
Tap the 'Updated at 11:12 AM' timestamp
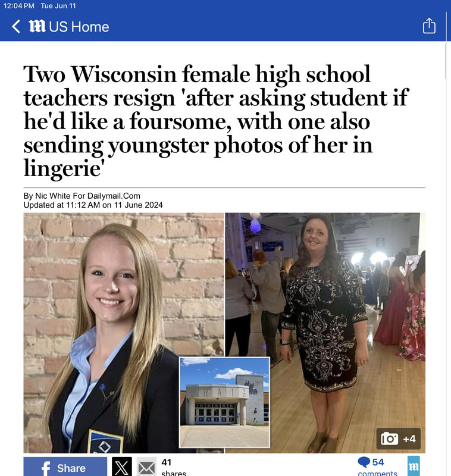[93, 205]
